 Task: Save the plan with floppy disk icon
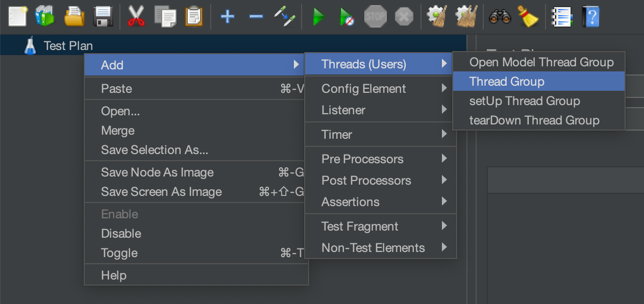(x=103, y=17)
